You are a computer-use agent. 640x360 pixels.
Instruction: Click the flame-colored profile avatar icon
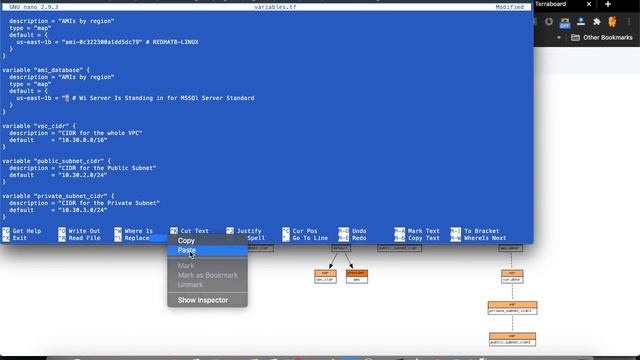[613, 22]
